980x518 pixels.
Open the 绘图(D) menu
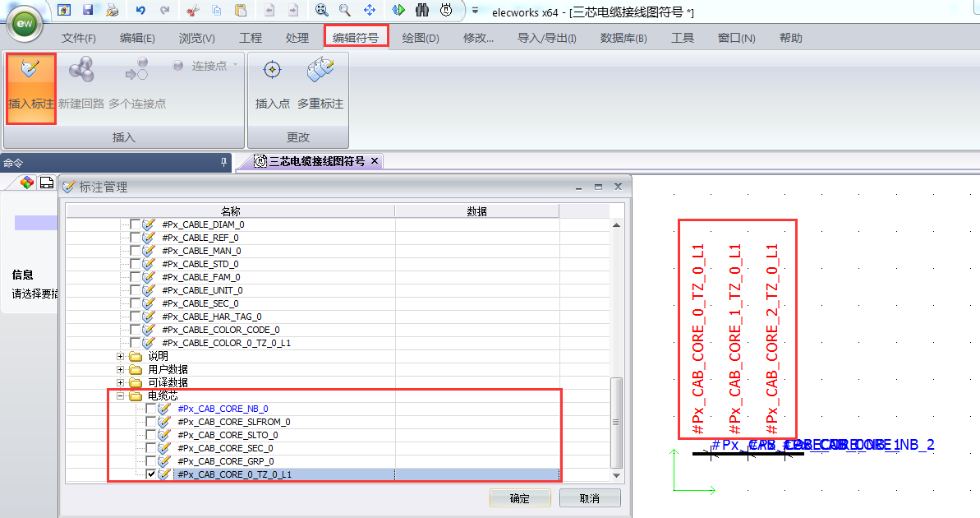coord(421,38)
